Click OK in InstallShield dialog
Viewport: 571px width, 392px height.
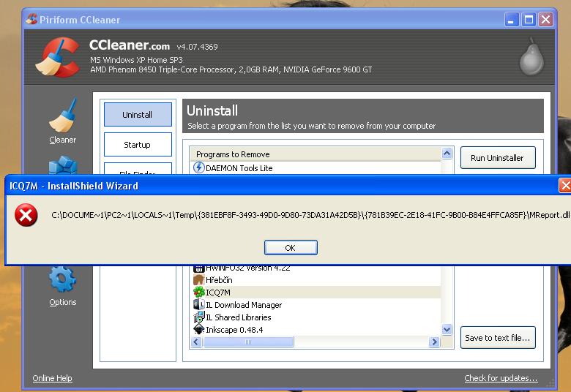291,247
